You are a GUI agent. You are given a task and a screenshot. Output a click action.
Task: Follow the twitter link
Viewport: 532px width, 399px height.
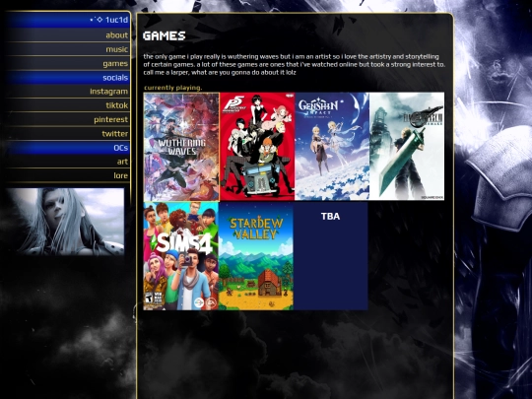point(115,133)
